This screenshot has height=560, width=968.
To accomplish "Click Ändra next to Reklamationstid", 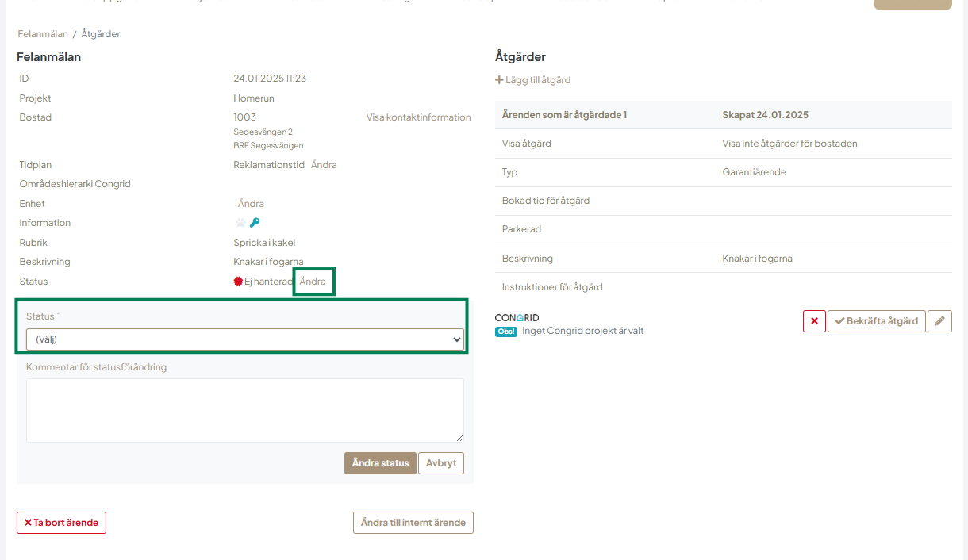I will [324, 165].
